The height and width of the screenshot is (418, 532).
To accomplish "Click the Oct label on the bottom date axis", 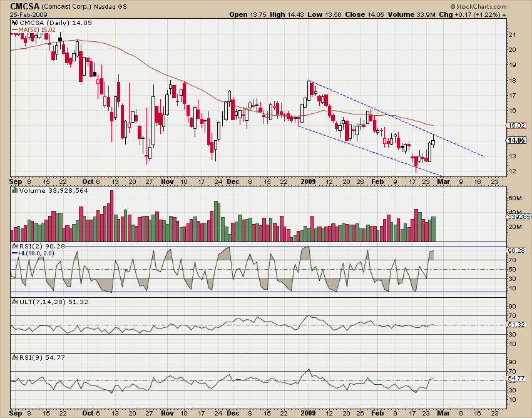I will click(x=88, y=413).
